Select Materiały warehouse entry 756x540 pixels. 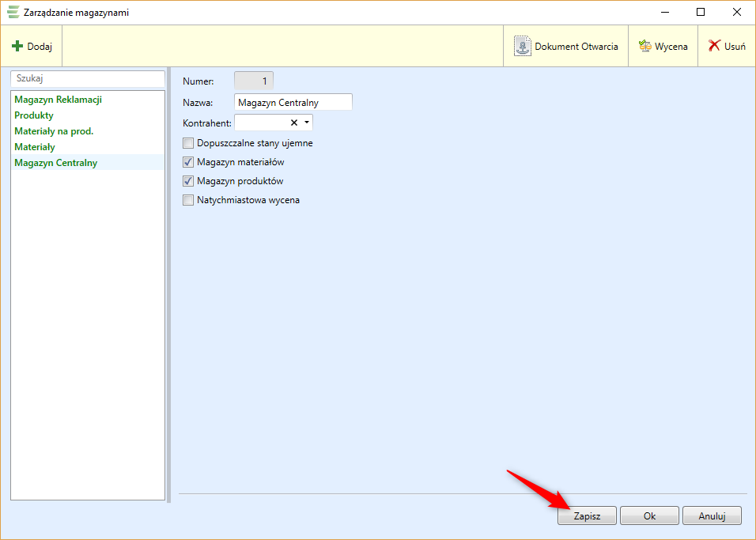tap(35, 147)
